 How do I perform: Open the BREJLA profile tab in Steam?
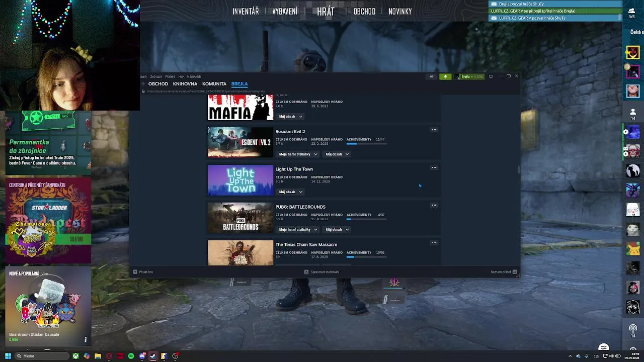pyautogui.click(x=239, y=84)
